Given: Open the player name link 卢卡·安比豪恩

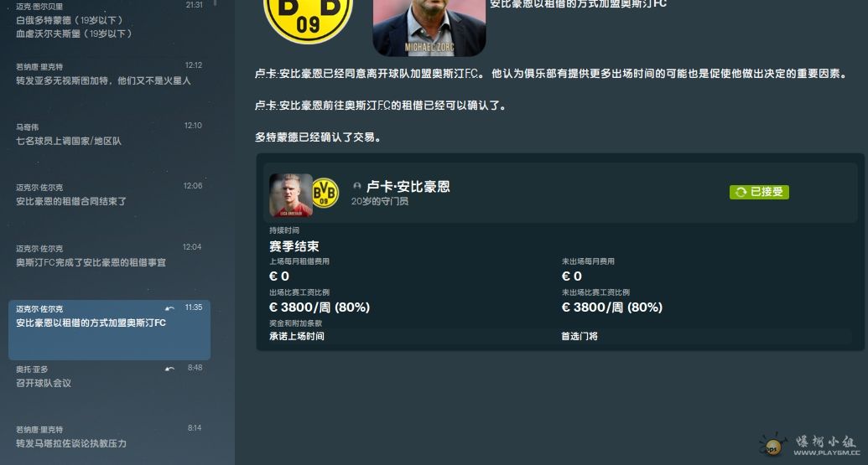Looking at the screenshot, I should (x=408, y=186).
